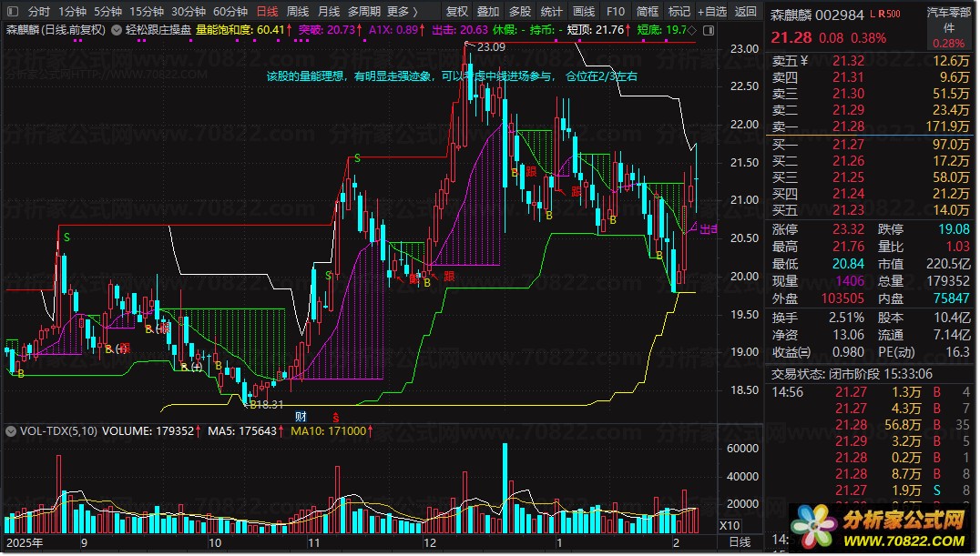
Task: Select the 卖一 ask row price 21.28
Action: (849, 126)
